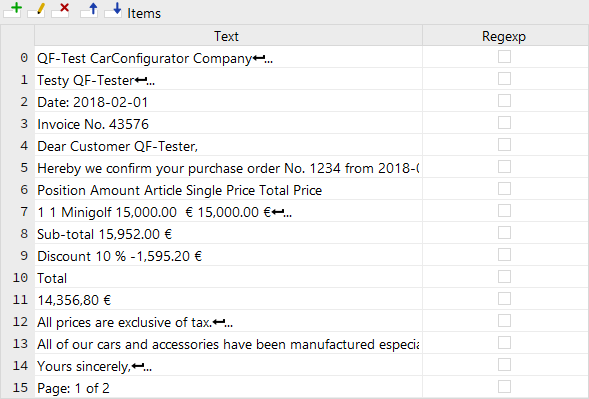Tick Regexp checkbox for Sub-total row
The image size is (589, 399).
(x=504, y=233)
